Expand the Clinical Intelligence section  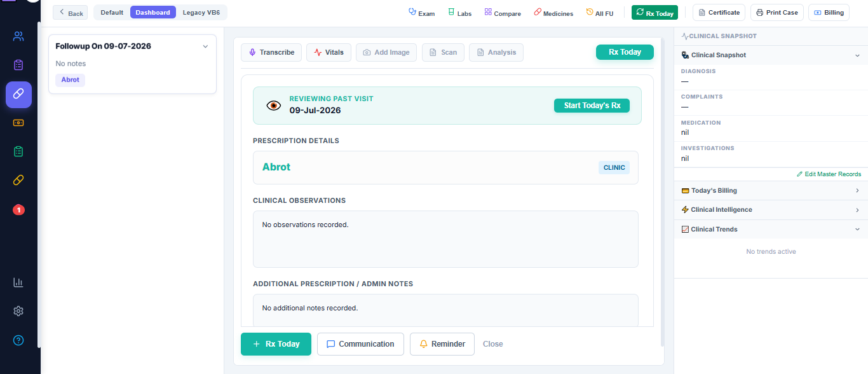771,210
